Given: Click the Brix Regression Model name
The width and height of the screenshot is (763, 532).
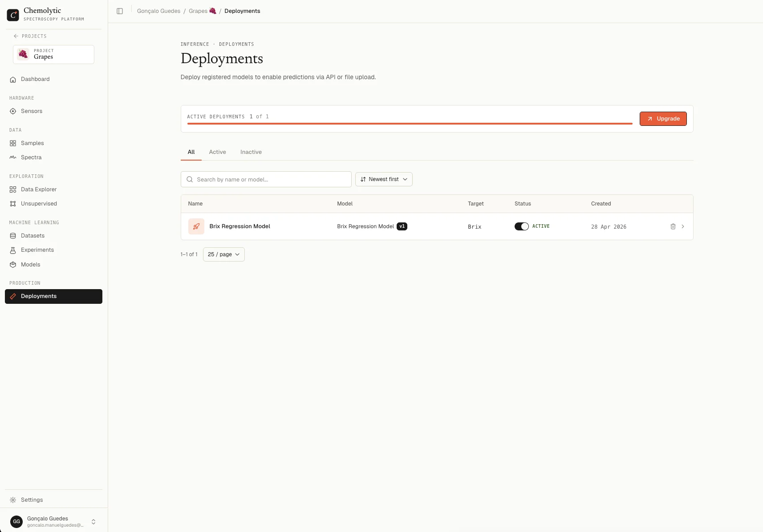Looking at the screenshot, I should [240, 226].
